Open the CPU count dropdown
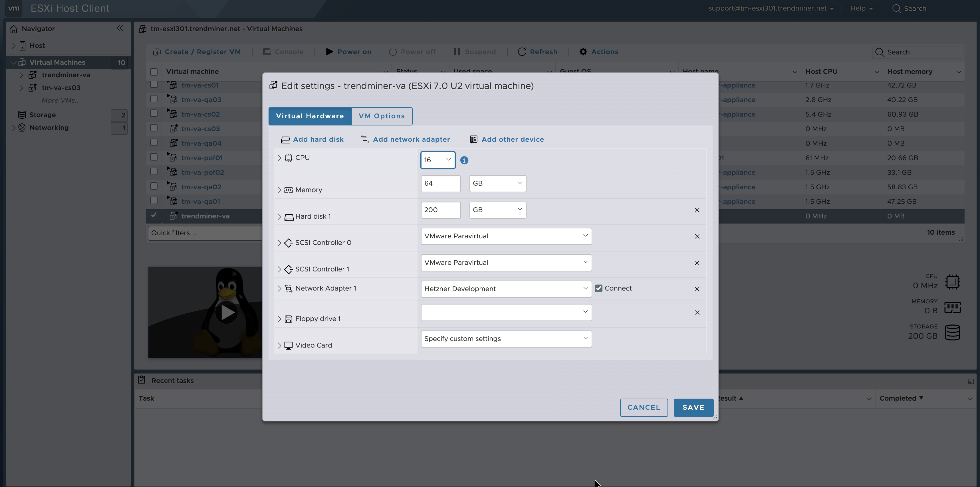980x487 pixels. click(x=437, y=160)
